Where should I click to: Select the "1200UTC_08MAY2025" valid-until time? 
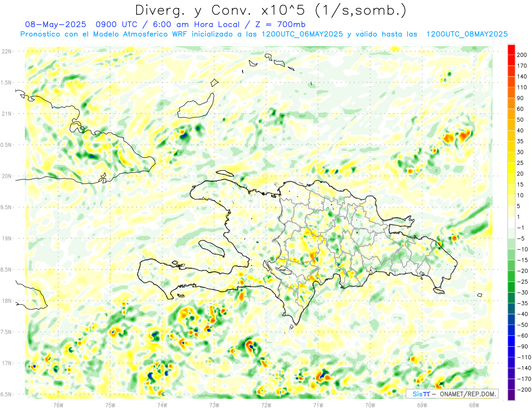tap(467, 34)
